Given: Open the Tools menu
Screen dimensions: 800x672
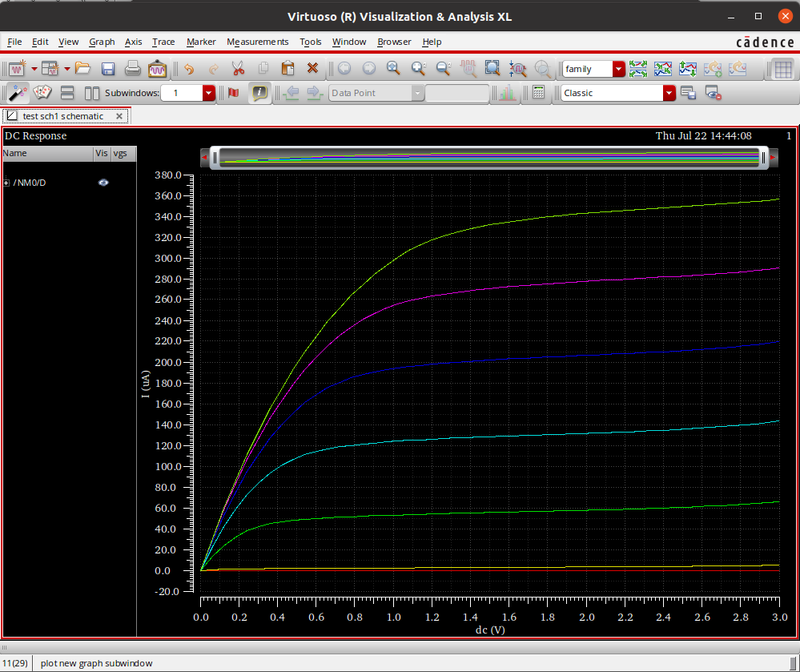Looking at the screenshot, I should (310, 42).
